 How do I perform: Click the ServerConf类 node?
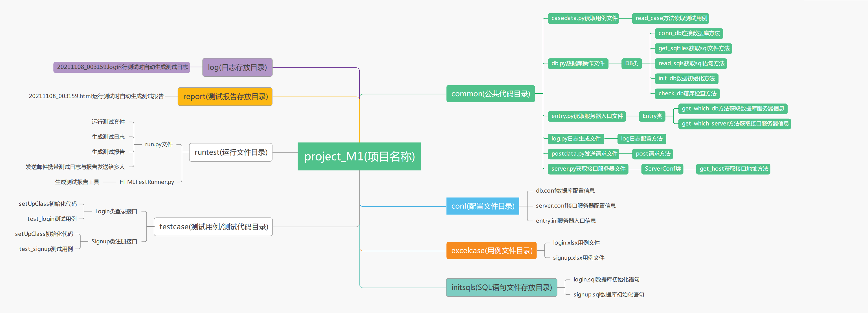coord(662,169)
